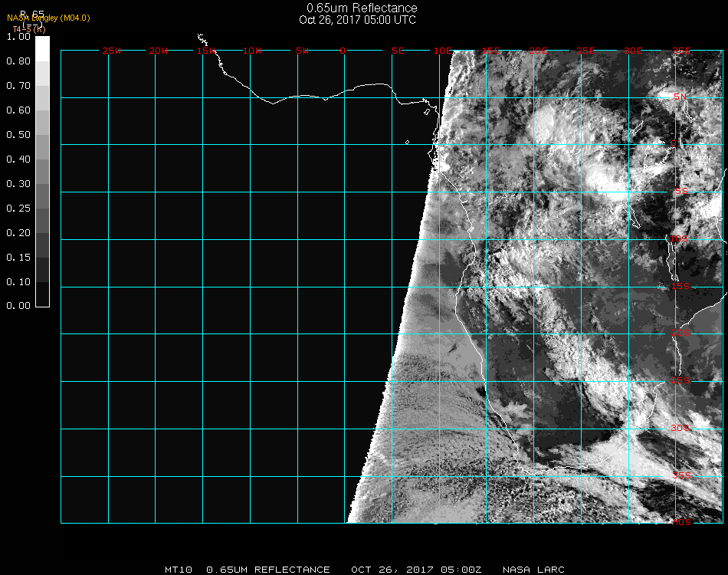Select the "Oct 26, 2017 05:00 UTC" timestamp
This screenshot has width=728, height=575.
coord(358,20)
